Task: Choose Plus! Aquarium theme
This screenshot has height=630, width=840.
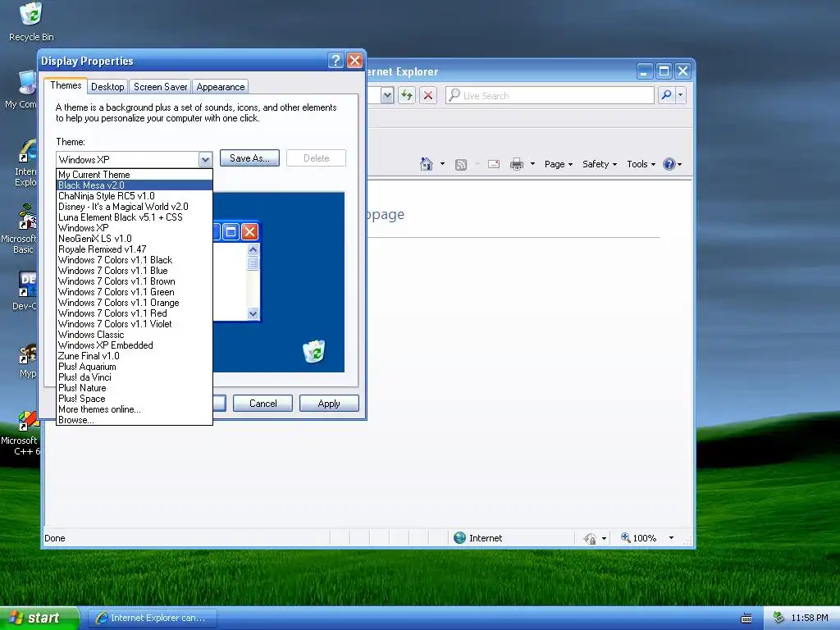Action: 135,367
